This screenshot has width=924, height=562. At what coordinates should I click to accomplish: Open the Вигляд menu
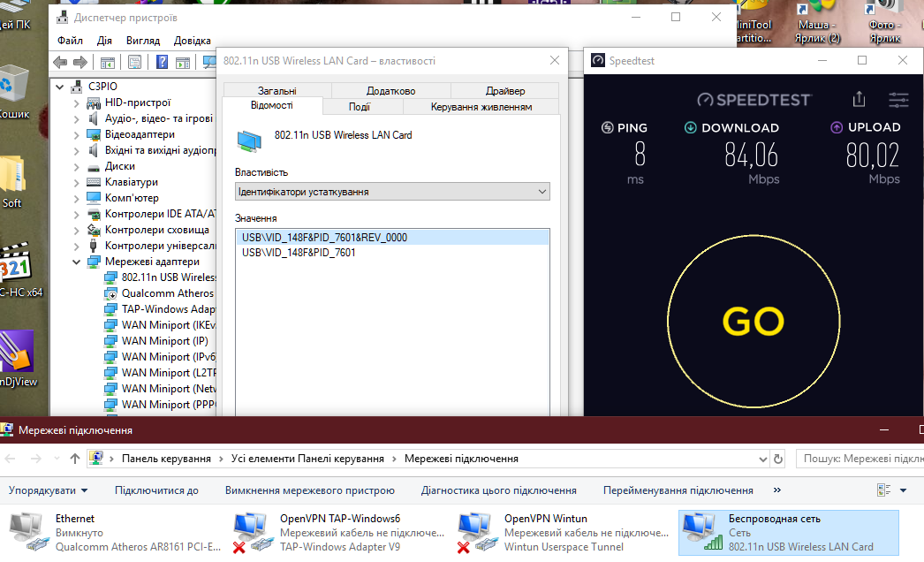click(143, 40)
